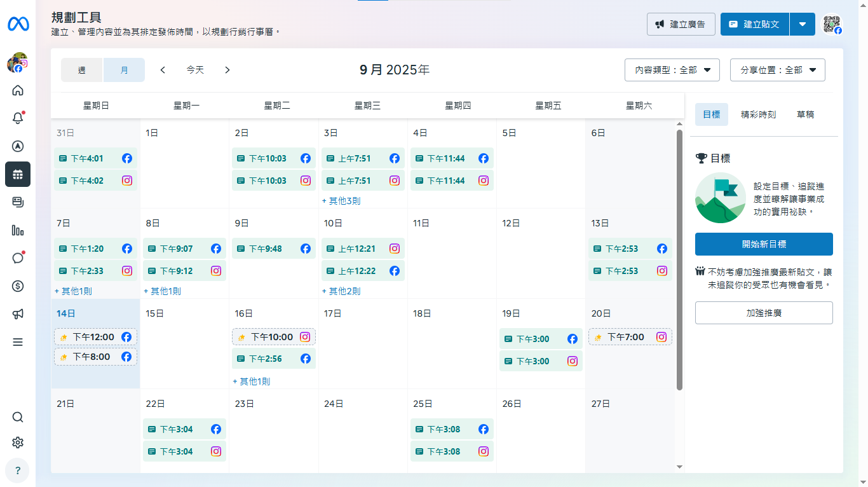Switch to the 精彩時刻 tab

[x=758, y=115]
